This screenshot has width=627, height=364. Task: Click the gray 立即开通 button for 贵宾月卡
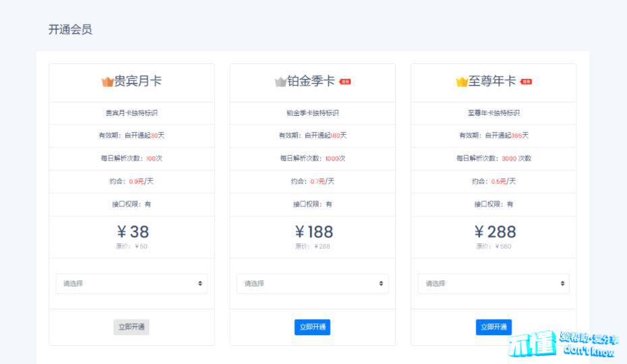click(x=131, y=327)
